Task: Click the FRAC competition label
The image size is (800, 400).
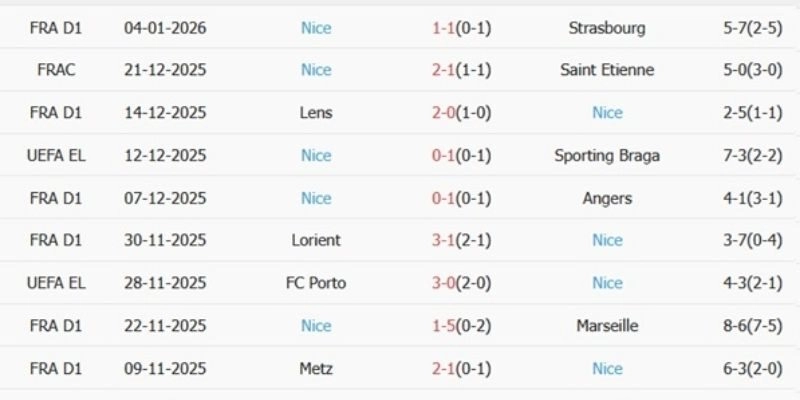Action: point(56,70)
